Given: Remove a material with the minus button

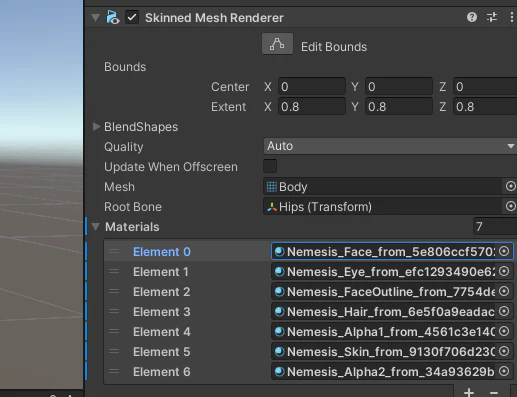Looking at the screenshot, I should (494, 393).
